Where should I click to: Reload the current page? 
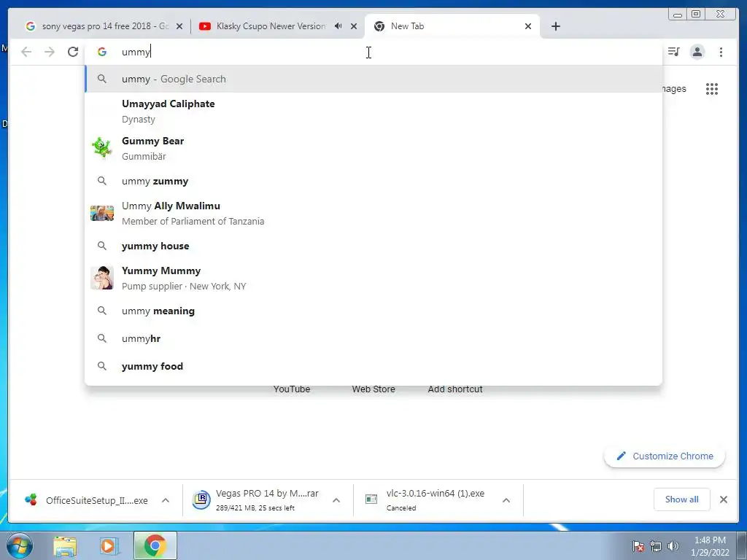tap(73, 52)
